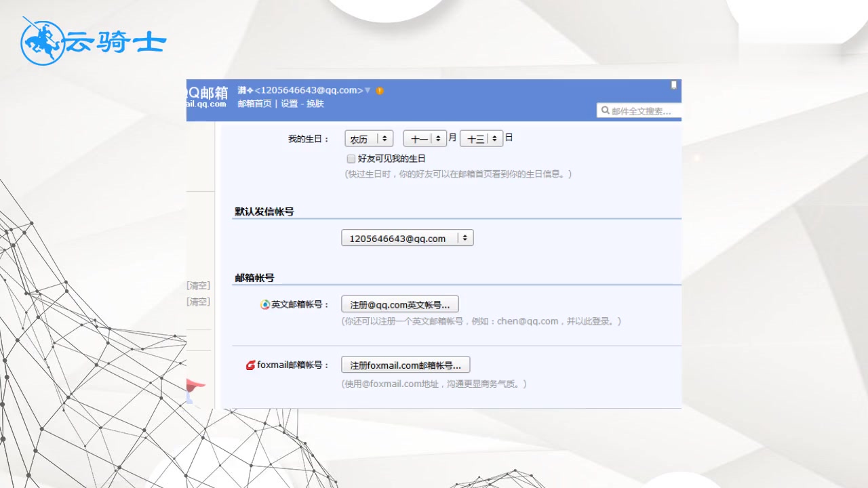Click the small icon at header top-right corner

pos(674,85)
